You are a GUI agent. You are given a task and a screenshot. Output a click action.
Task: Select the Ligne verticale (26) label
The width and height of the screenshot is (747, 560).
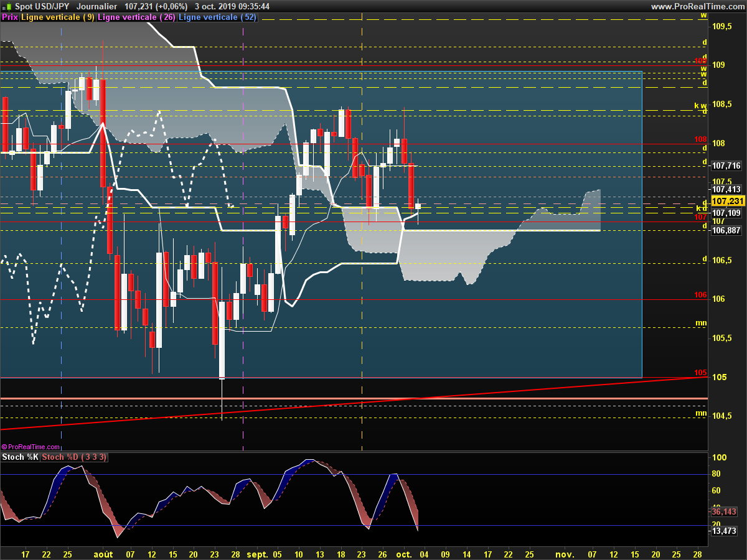coord(137,17)
